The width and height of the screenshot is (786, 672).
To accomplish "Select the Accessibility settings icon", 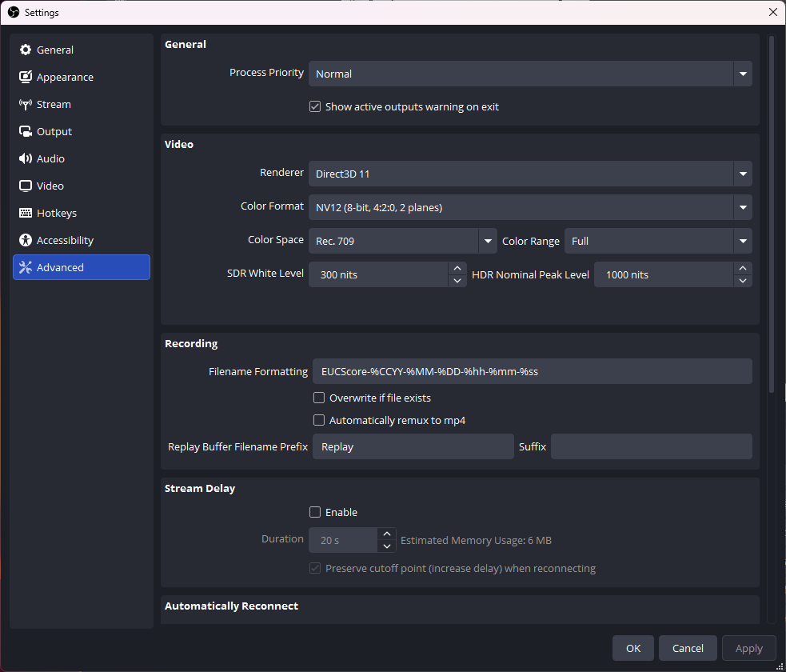I will pyautogui.click(x=25, y=240).
